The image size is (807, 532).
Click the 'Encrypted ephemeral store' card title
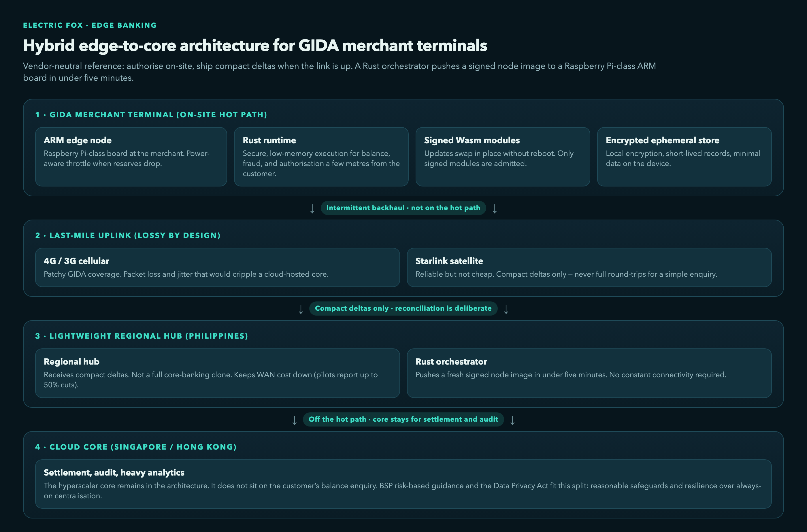[x=663, y=140]
